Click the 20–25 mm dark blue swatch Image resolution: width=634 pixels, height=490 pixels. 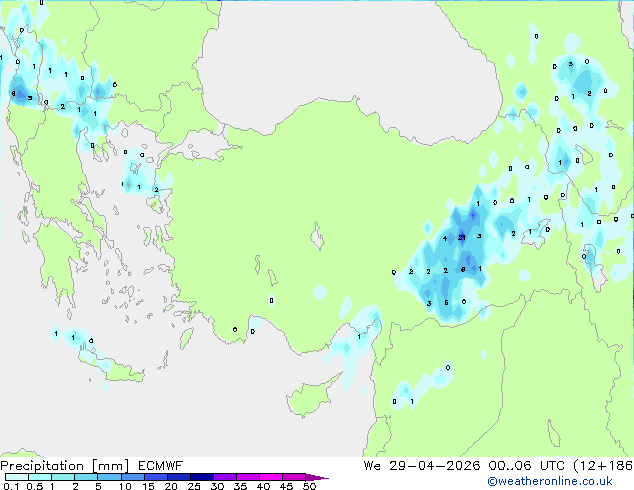tap(179, 477)
